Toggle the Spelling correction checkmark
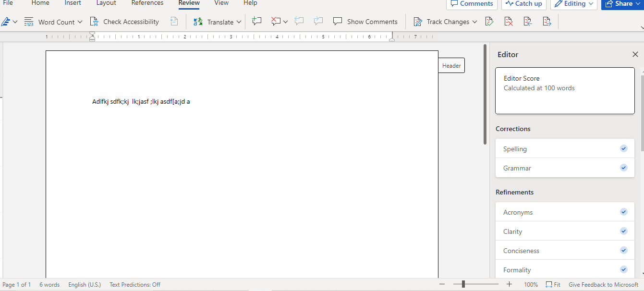Image resolution: width=644 pixels, height=291 pixels. [x=623, y=148]
